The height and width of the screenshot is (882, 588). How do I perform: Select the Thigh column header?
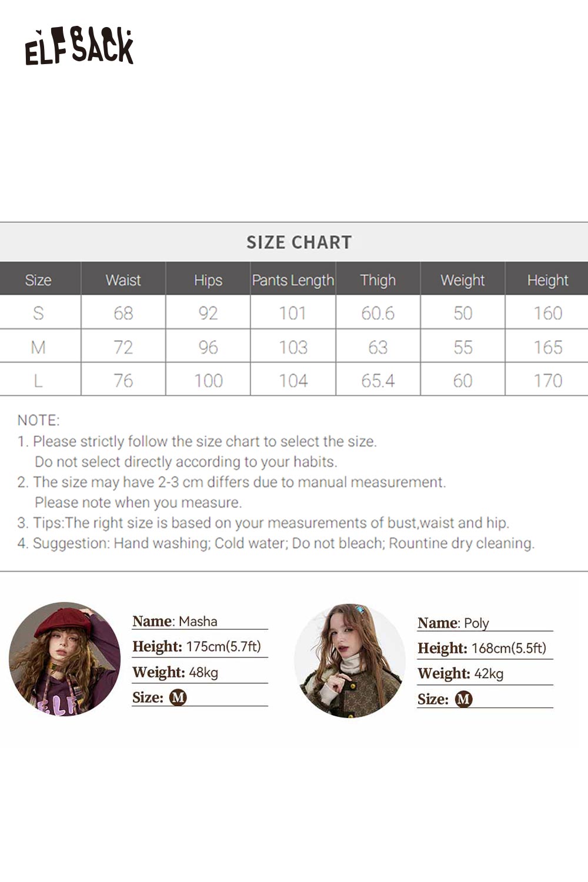(x=377, y=280)
